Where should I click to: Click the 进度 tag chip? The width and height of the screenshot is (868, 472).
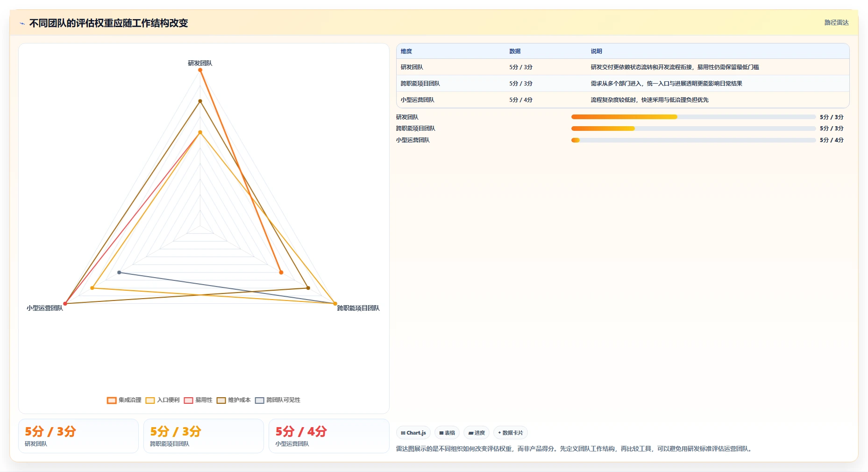[477, 433]
